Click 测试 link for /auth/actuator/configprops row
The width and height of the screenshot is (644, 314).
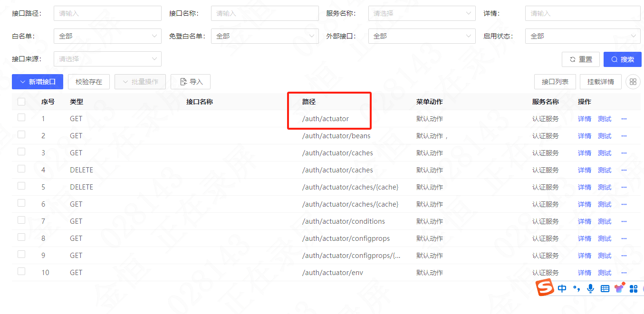click(605, 238)
